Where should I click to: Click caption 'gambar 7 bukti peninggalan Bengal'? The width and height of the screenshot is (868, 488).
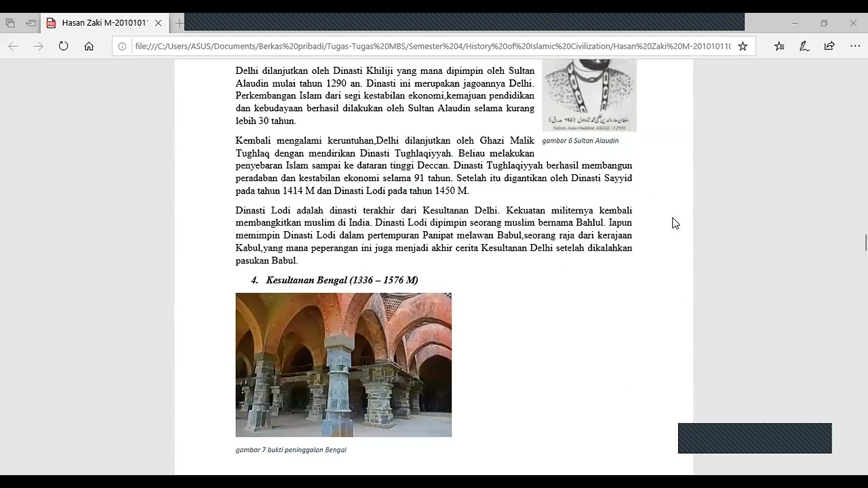[x=291, y=449]
